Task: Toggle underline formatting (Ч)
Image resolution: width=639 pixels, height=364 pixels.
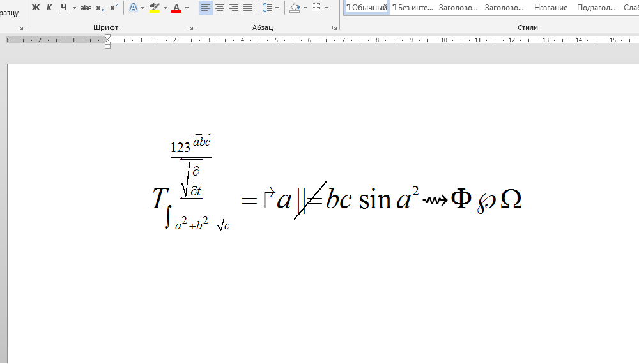Action: 63,8
